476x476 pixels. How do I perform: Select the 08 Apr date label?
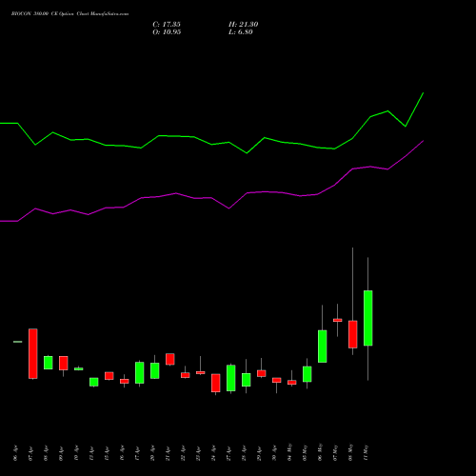[x=47, y=453]
